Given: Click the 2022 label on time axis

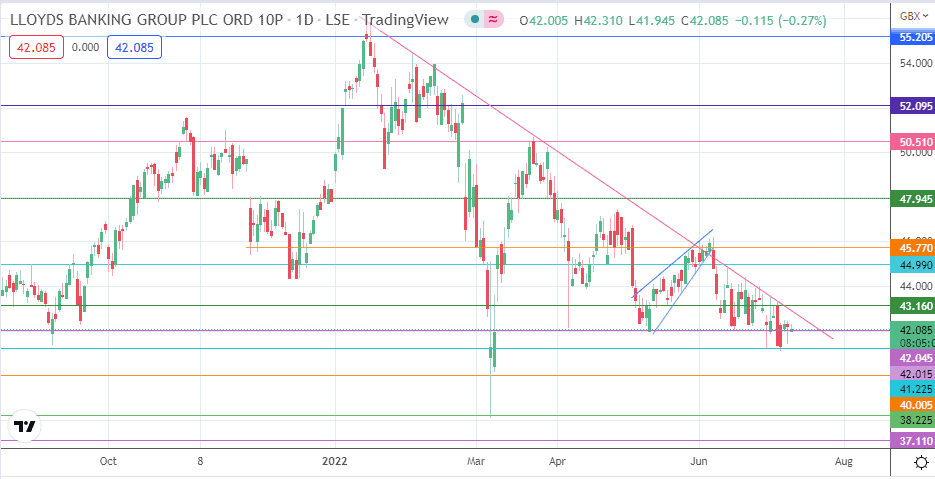Looking at the screenshot, I should point(335,461).
